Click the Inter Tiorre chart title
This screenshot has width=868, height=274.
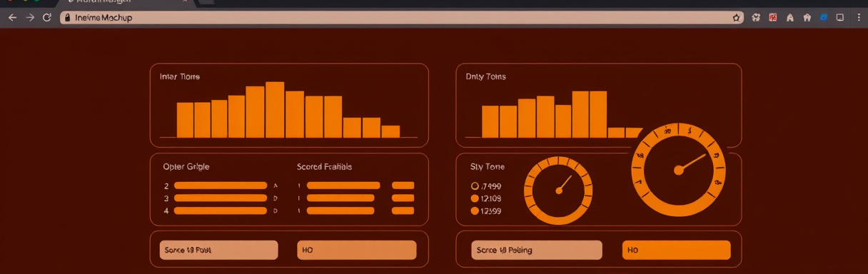click(x=180, y=76)
